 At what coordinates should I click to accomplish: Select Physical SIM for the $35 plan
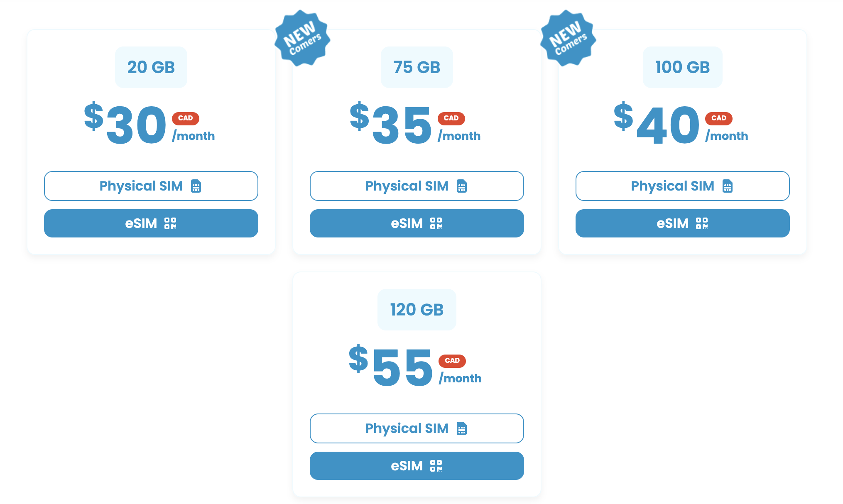point(417,186)
